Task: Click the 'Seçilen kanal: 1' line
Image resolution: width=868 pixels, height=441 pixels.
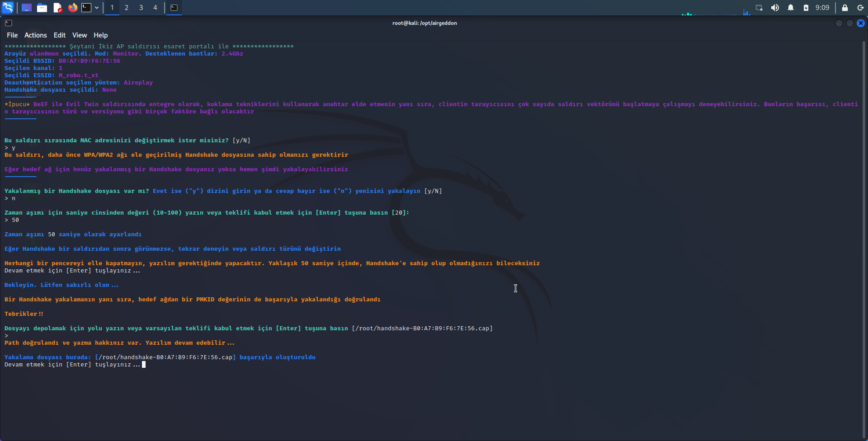Action: click(x=33, y=68)
